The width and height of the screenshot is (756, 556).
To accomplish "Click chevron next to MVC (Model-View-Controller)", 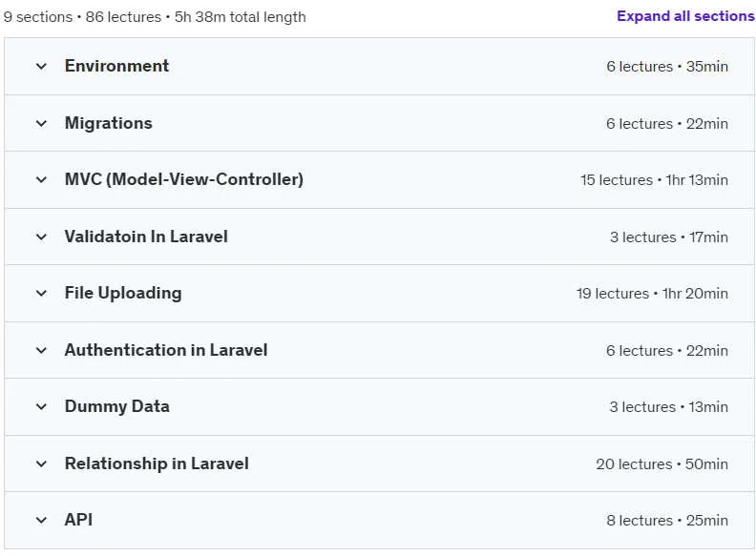I will tap(41, 179).
